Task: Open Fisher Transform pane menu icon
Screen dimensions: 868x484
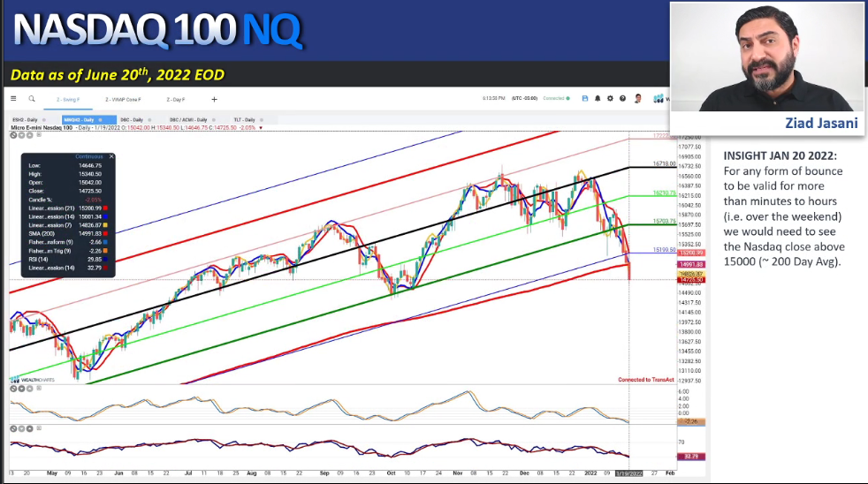Action: point(39,389)
